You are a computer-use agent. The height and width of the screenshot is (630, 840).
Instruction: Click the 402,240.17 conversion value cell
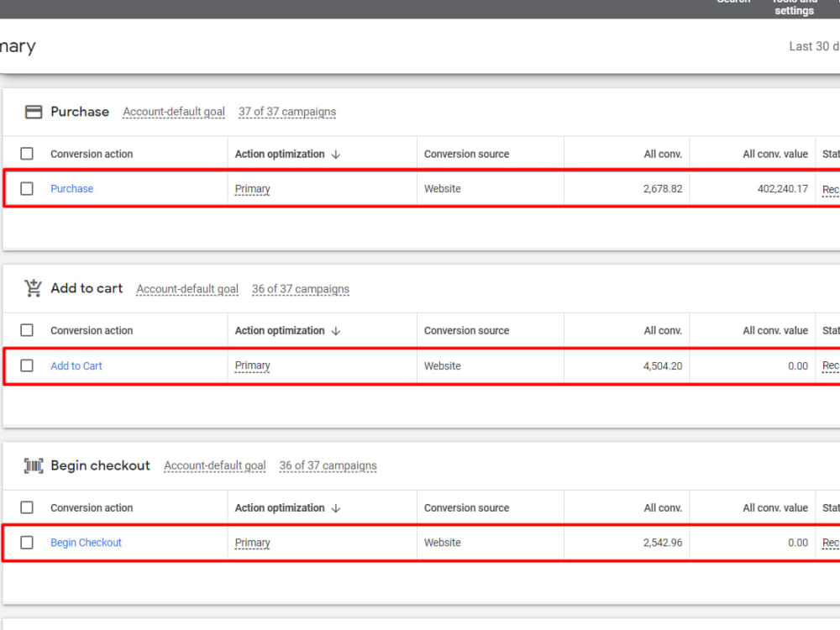tap(783, 188)
